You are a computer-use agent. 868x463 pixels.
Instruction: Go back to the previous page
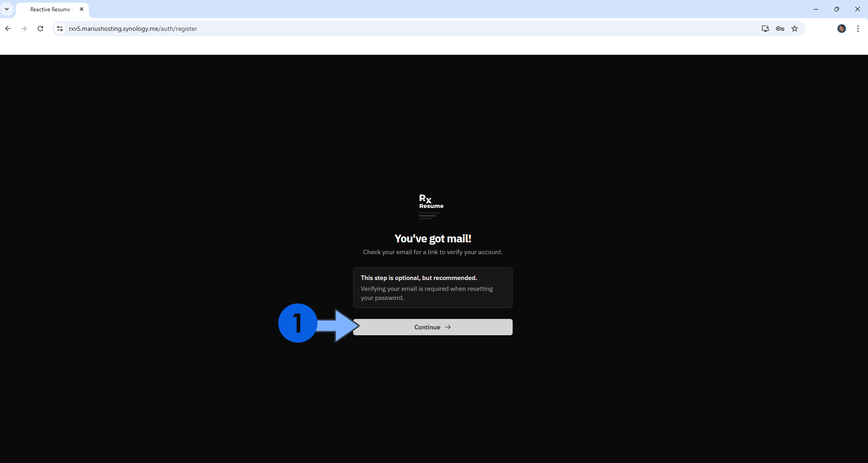click(x=8, y=29)
